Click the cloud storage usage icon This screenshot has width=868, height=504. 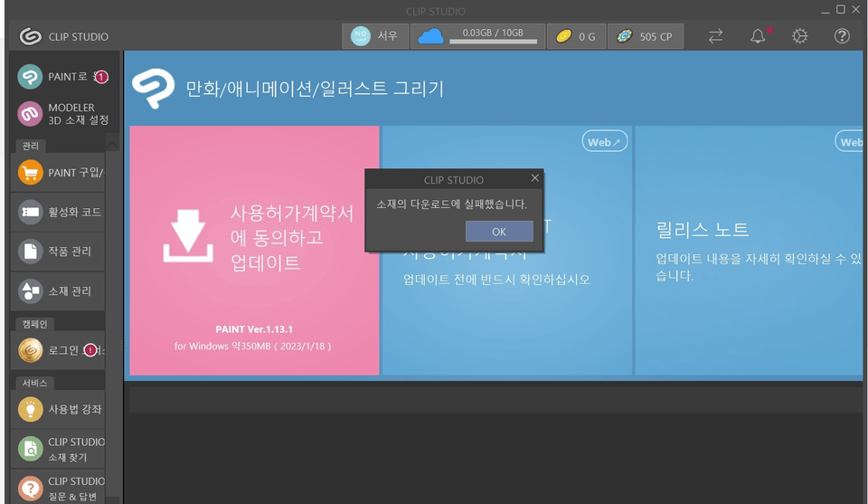click(x=430, y=36)
